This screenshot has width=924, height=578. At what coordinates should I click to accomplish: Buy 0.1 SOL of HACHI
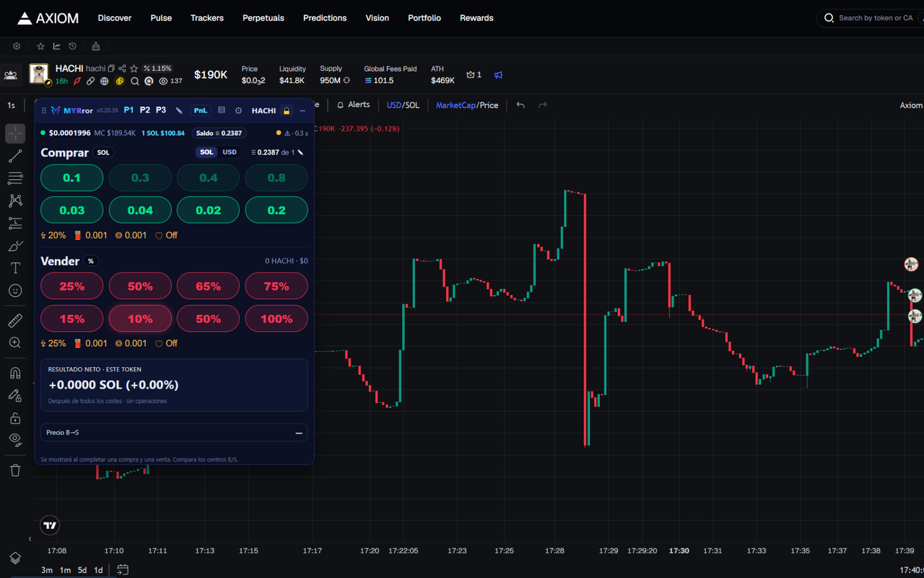[x=72, y=178]
